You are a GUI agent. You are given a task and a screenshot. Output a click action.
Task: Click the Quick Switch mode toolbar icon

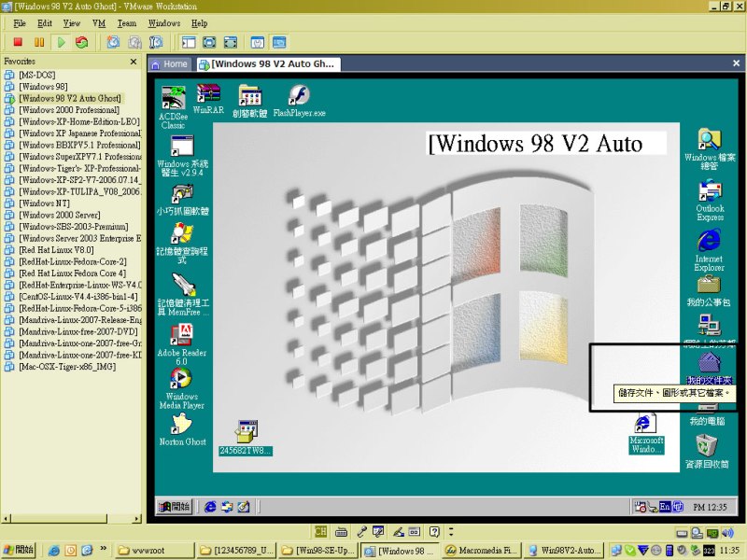pyautogui.click(x=209, y=42)
